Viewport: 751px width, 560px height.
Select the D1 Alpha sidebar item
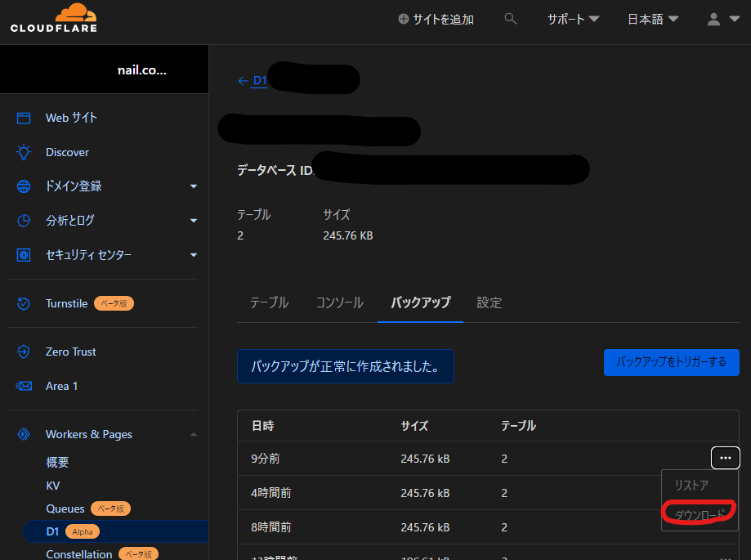pyautogui.click(x=116, y=531)
